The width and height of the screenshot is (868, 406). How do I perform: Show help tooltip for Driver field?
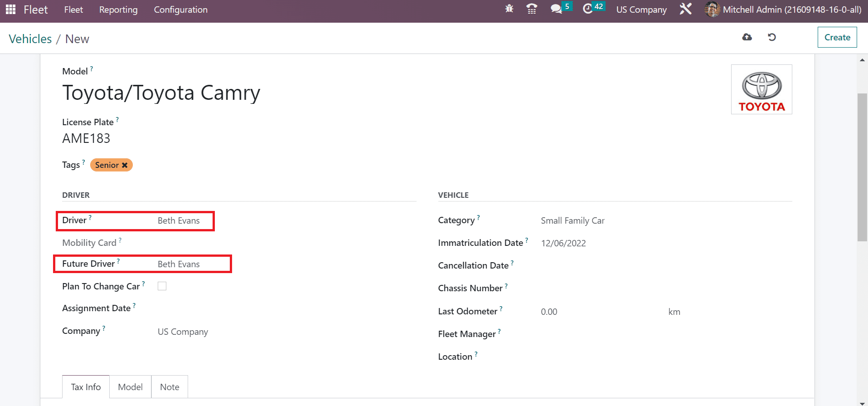pos(90,217)
